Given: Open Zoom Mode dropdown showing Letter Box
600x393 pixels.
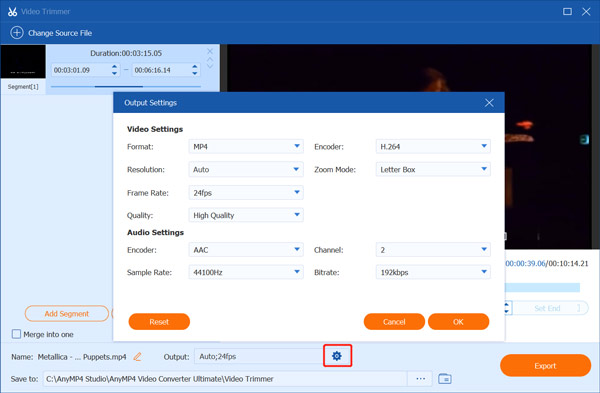Looking at the screenshot, I should [433, 170].
